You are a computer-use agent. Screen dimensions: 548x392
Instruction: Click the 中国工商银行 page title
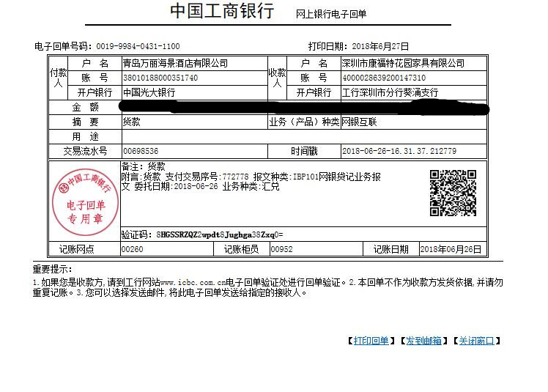point(222,11)
